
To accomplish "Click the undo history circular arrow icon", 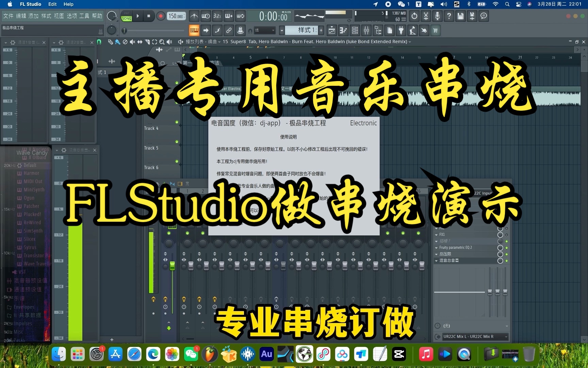I will point(414,16).
